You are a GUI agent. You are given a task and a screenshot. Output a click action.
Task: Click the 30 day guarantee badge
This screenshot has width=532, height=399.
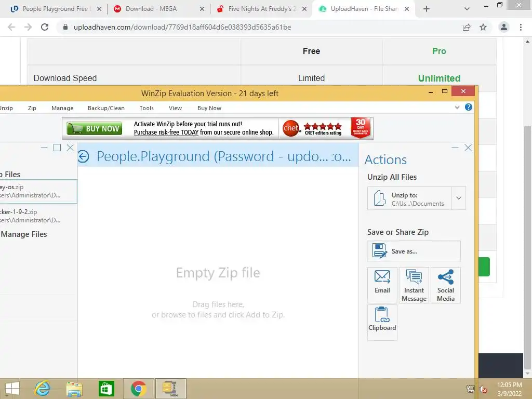click(361, 128)
